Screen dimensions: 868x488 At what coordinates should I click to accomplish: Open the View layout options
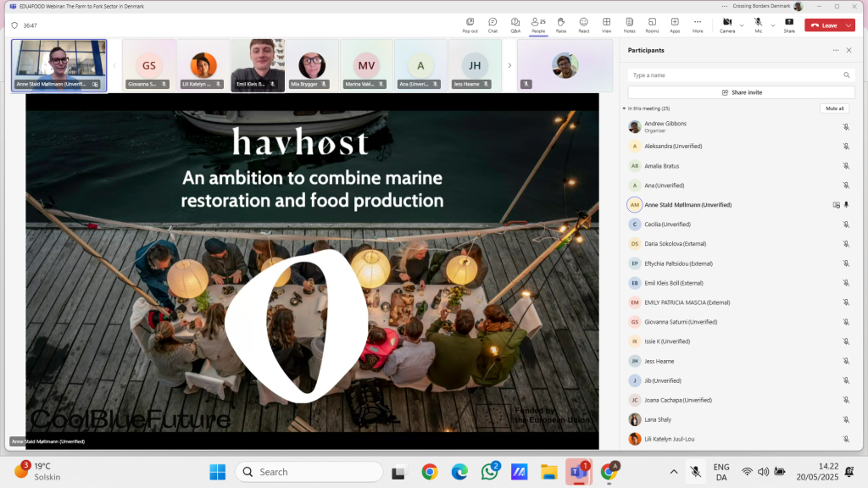pos(607,25)
